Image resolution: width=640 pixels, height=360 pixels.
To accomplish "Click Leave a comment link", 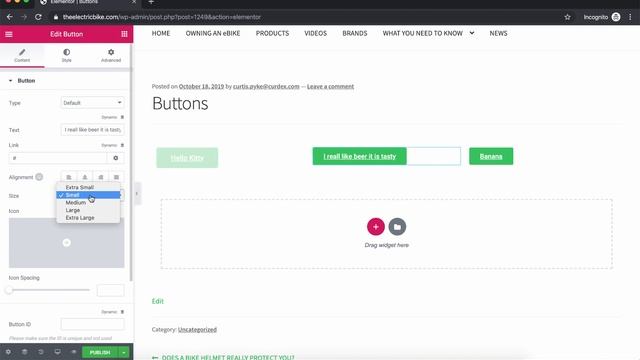I will tap(330, 87).
